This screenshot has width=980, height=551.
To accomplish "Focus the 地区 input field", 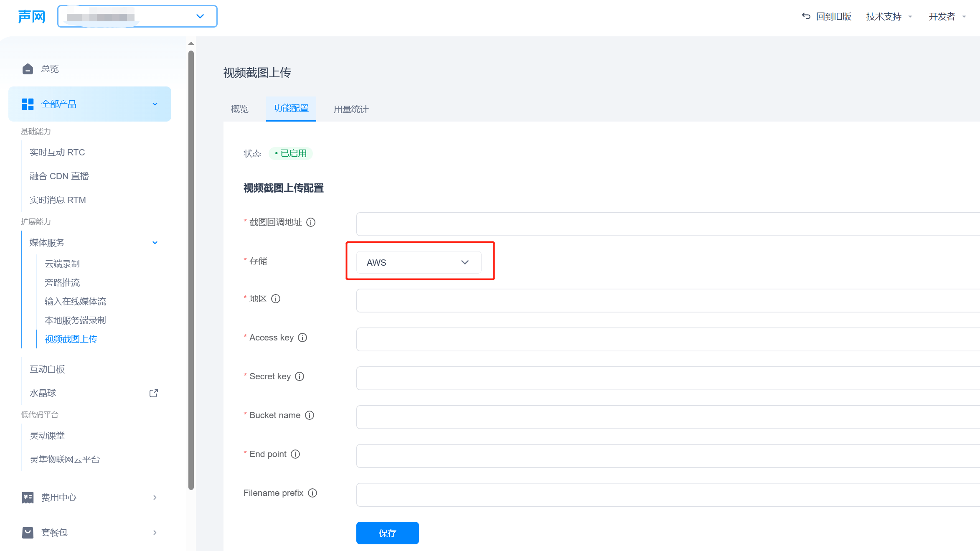I will click(668, 300).
